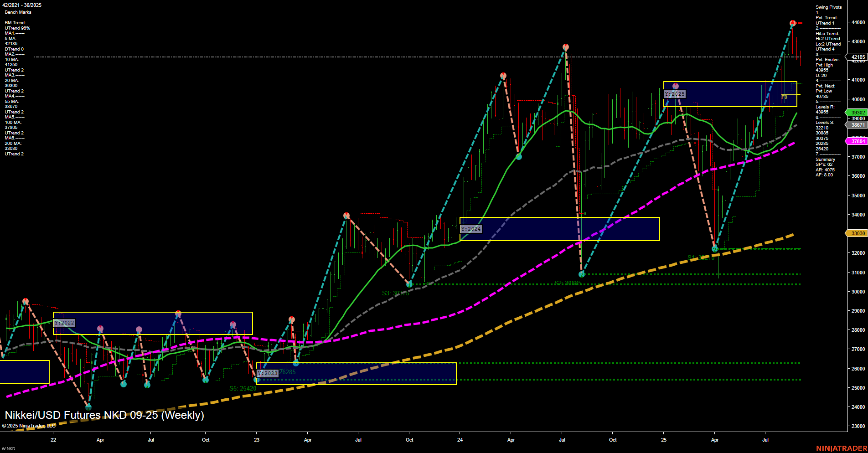Select the W NKD chart tab
Image resolution: width=868 pixels, height=453 pixels.
[x=9, y=448]
